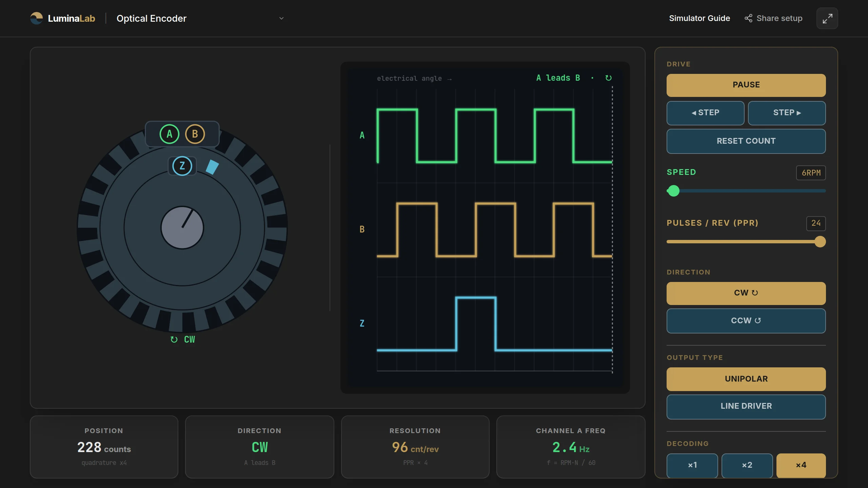This screenshot has height=488, width=868.
Task: Reset the position count
Action: [746, 141]
